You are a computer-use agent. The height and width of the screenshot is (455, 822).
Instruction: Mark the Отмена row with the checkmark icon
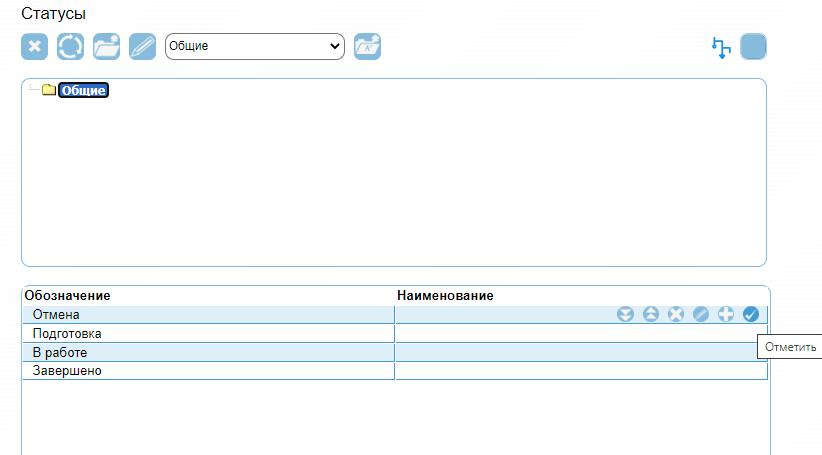(751, 315)
